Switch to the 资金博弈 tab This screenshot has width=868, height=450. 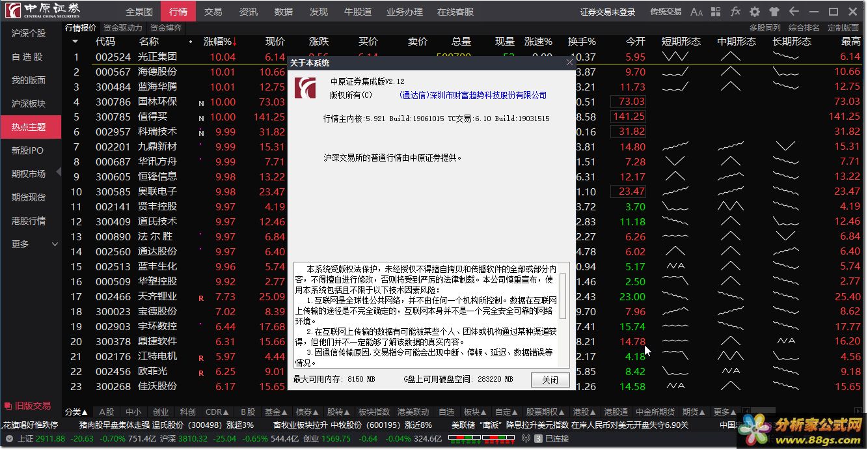pos(166,28)
